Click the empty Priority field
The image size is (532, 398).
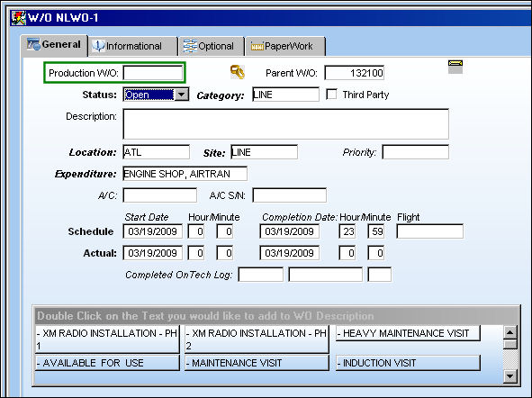tap(415, 152)
